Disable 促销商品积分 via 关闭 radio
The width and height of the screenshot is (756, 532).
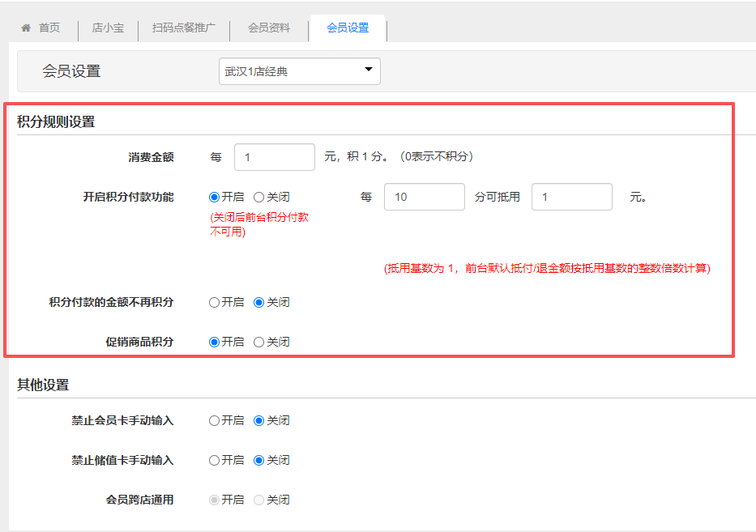click(x=259, y=342)
